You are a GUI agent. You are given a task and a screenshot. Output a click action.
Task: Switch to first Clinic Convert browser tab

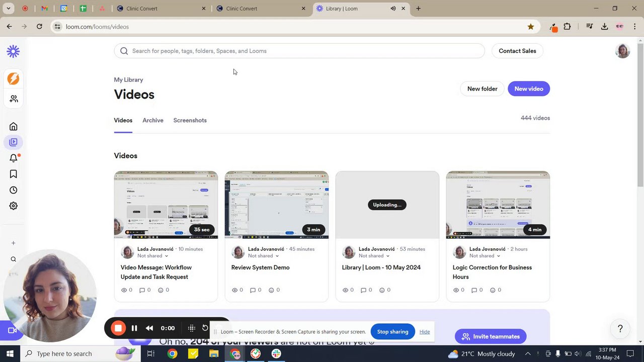click(161, 9)
